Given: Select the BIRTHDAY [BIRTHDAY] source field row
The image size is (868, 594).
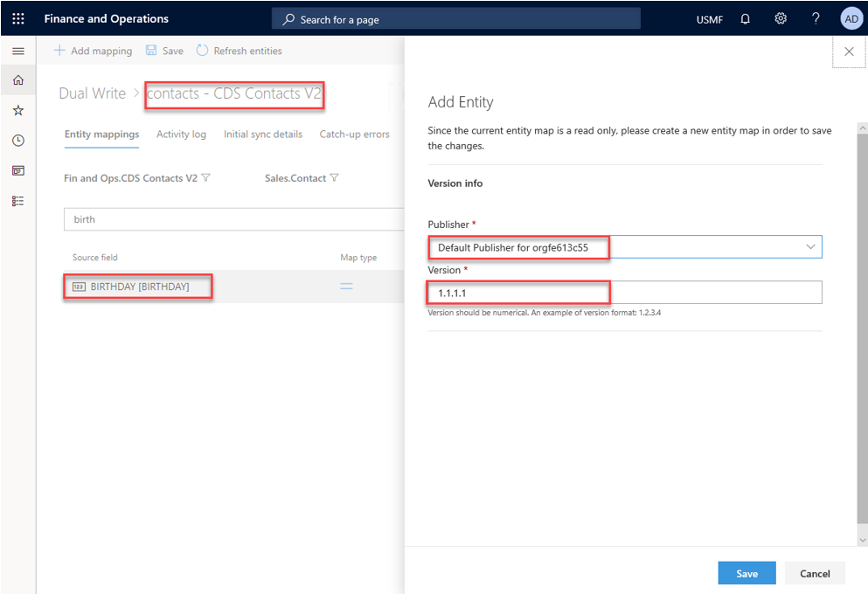Looking at the screenshot, I should point(234,287).
